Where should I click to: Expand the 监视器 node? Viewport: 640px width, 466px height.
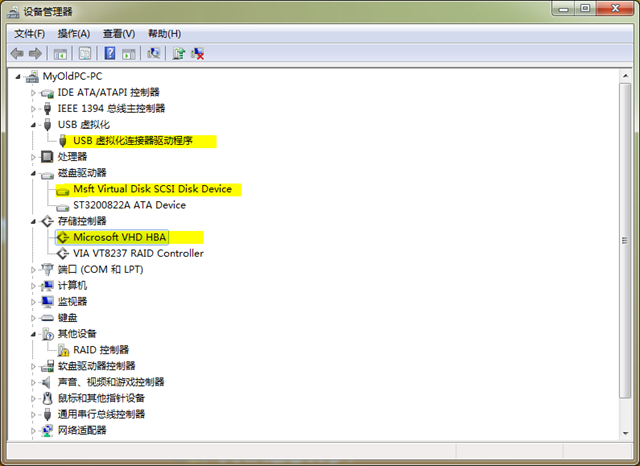pos(33,302)
